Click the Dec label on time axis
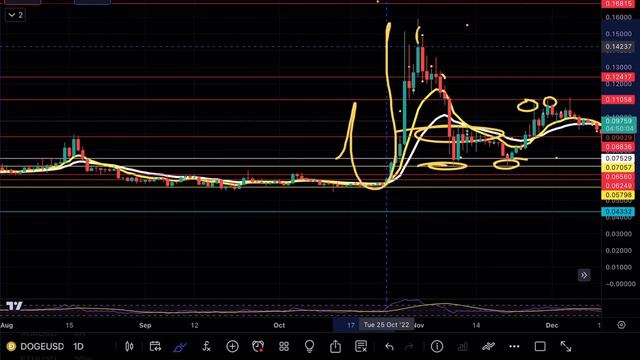 [x=552, y=325]
